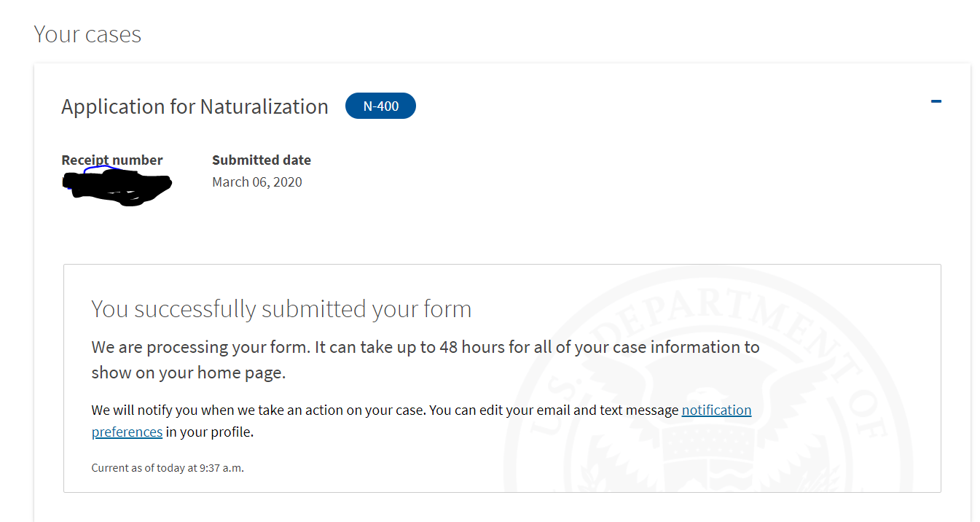Click the N-400 form badge

(380, 106)
